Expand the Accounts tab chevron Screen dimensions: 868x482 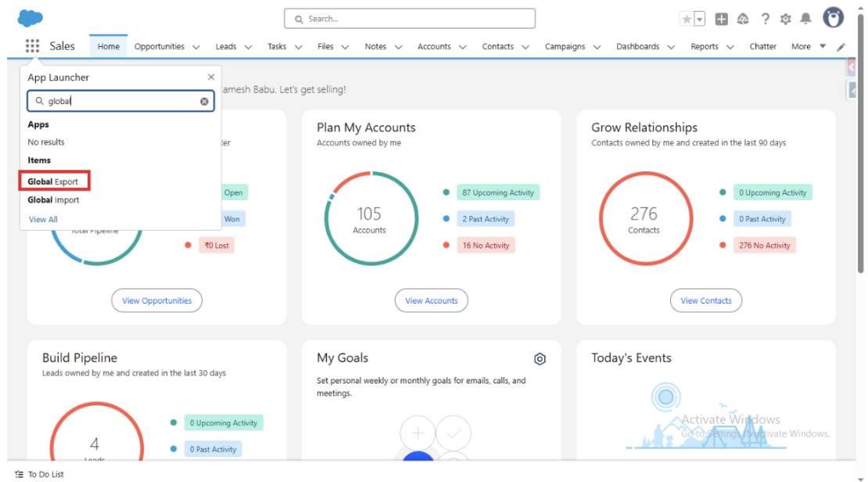462,47
